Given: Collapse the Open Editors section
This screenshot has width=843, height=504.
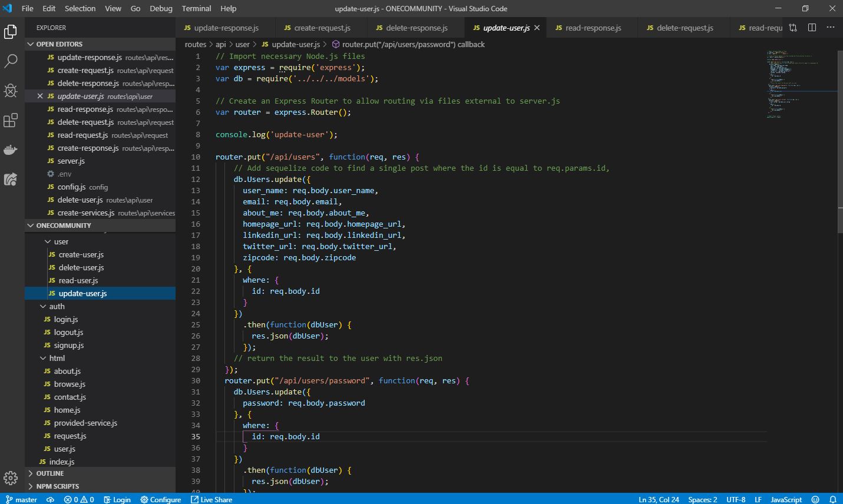Looking at the screenshot, I should tap(31, 44).
